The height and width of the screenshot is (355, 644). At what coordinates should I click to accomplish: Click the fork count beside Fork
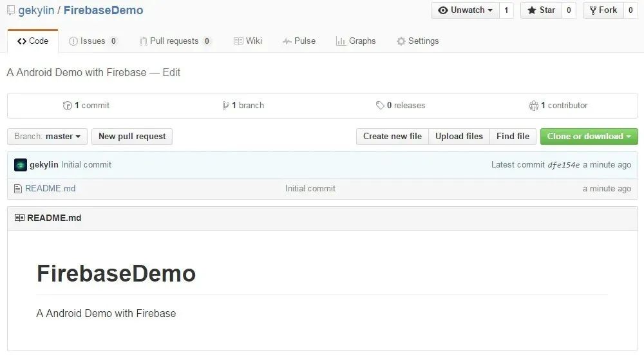[630, 10]
